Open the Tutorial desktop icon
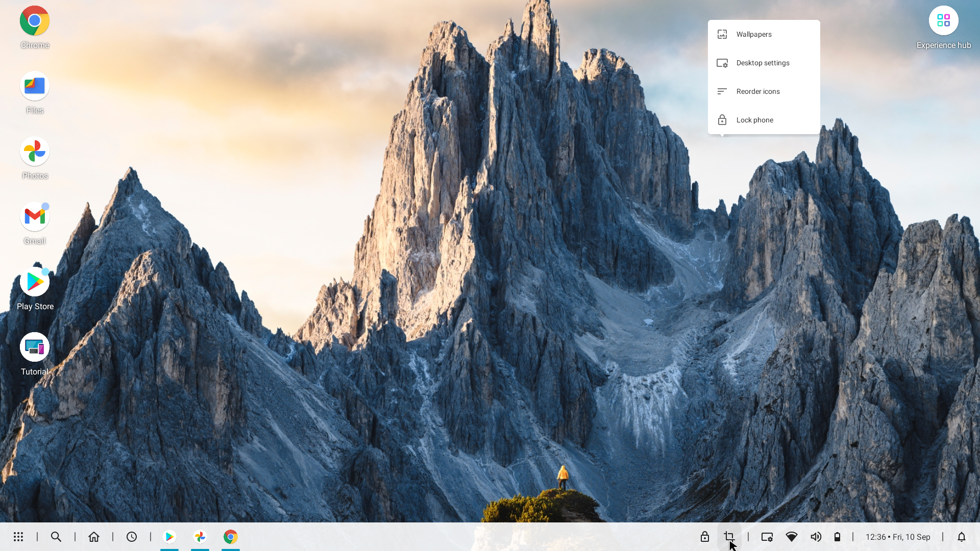 pos(35,348)
